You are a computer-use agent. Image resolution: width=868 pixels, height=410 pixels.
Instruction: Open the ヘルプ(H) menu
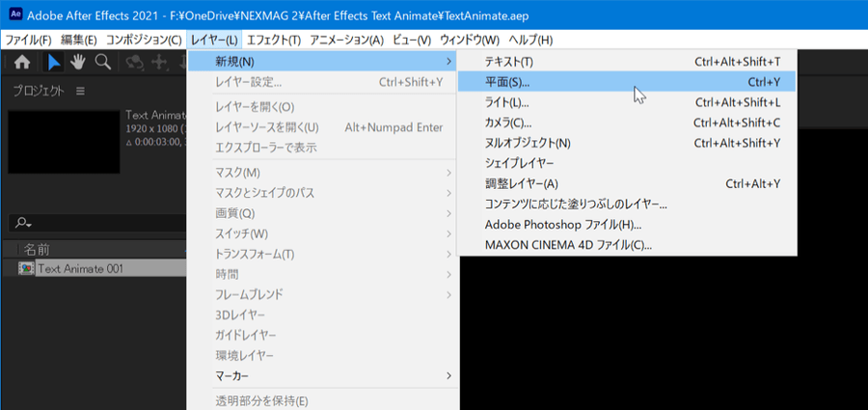tap(530, 40)
